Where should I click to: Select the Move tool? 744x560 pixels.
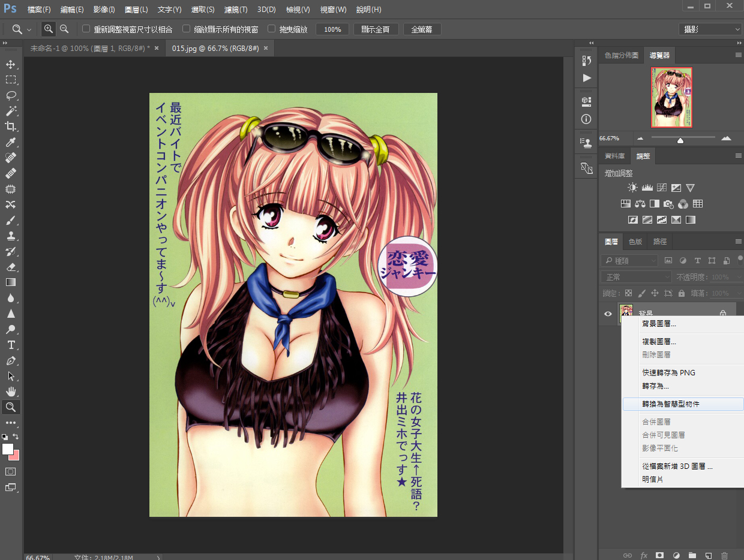tap(10, 64)
